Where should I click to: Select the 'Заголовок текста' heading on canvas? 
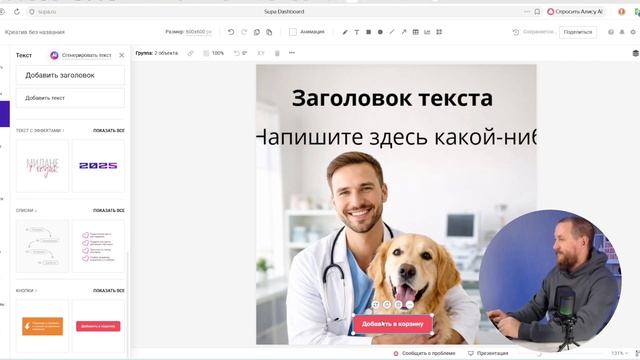coord(392,98)
